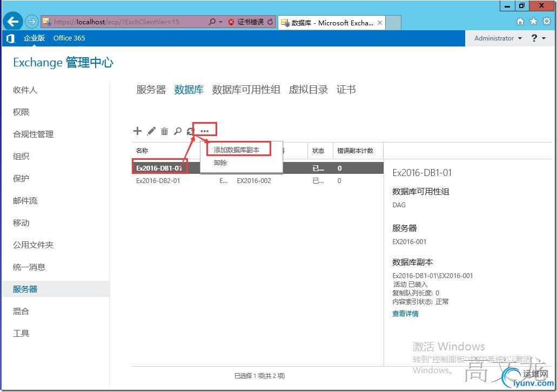Screen dimensions: 557x392
Task: Open 公用文件夹 in the sidebar
Action: (33, 245)
